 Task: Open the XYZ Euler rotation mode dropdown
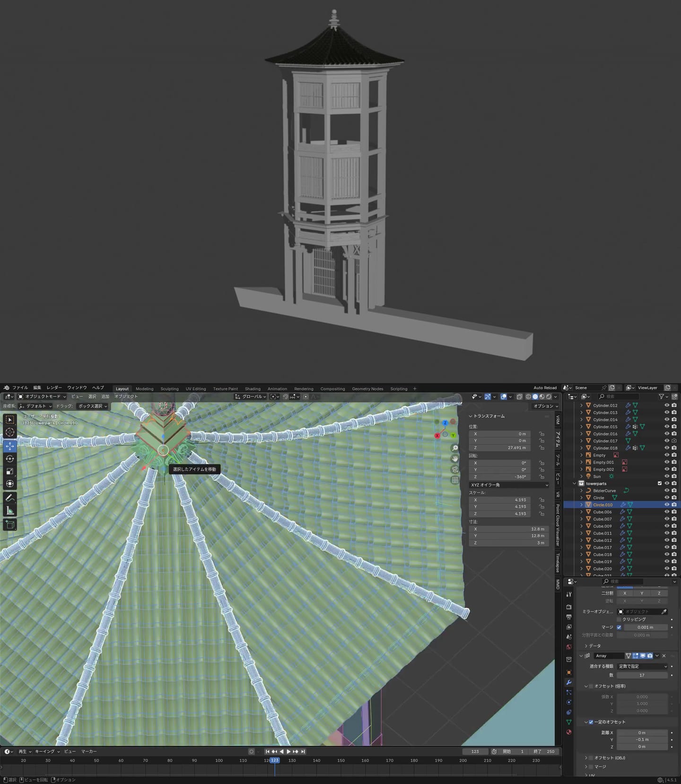coord(509,485)
